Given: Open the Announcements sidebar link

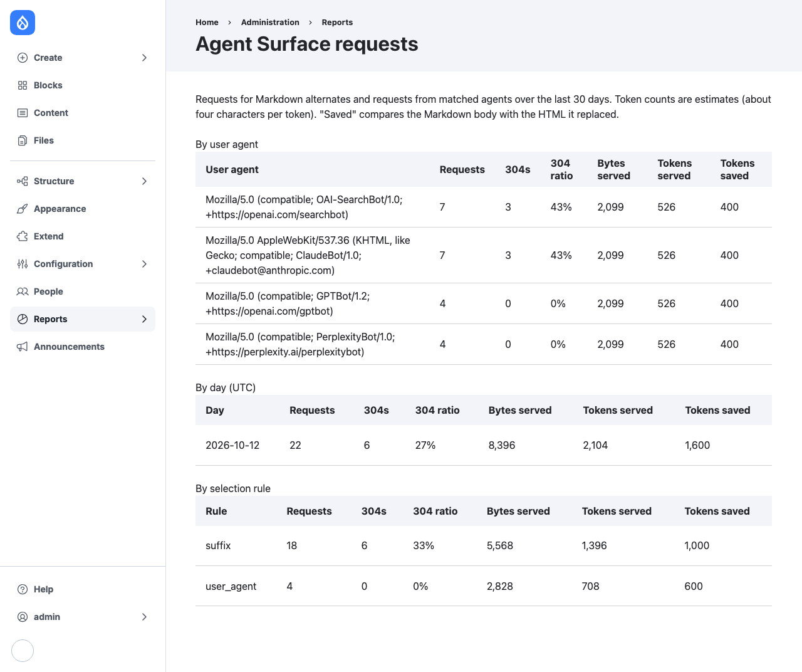Looking at the screenshot, I should pos(83,347).
